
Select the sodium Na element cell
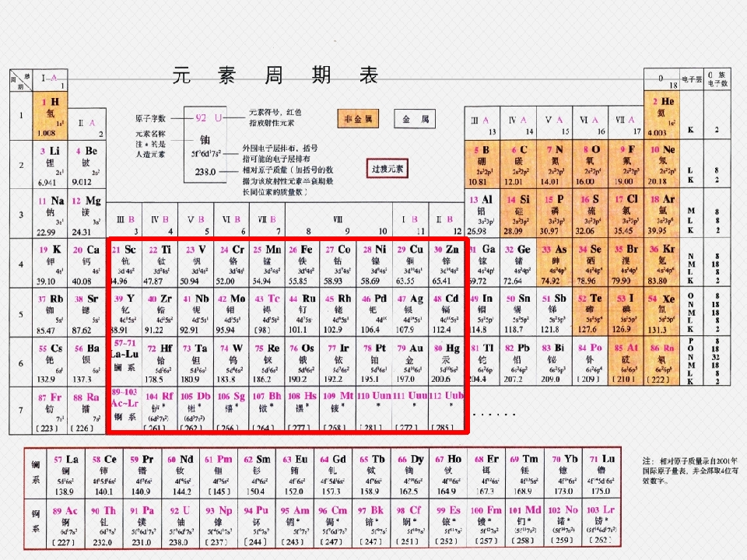click(51, 214)
